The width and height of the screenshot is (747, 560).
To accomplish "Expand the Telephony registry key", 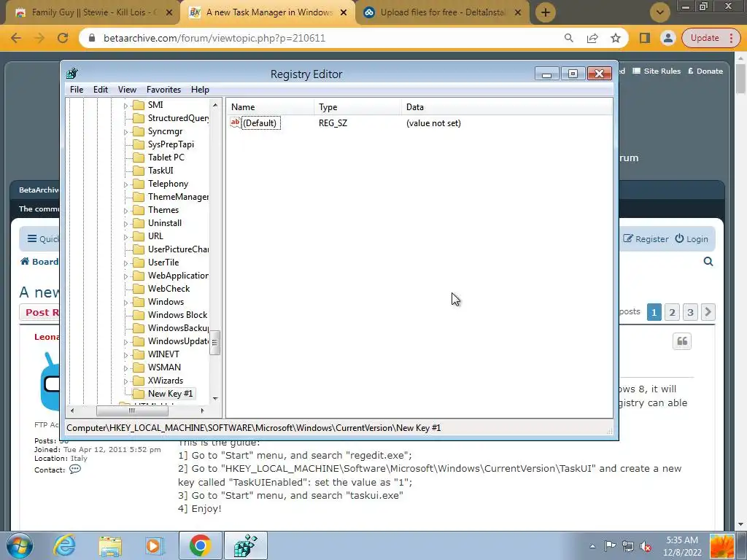I will coord(125,184).
